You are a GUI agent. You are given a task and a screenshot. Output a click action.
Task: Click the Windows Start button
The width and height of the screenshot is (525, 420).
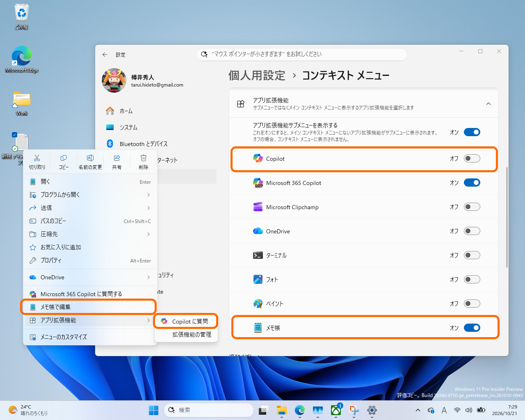(154, 410)
